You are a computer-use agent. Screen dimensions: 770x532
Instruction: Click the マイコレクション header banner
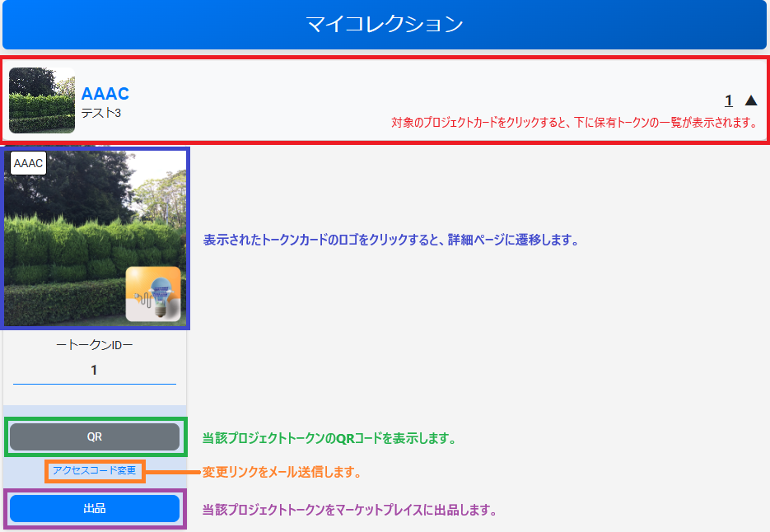click(385, 25)
